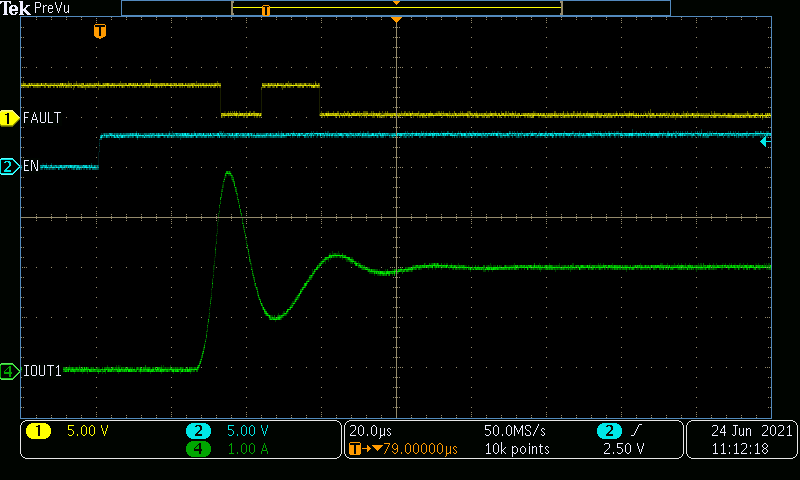This screenshot has height=480, width=800.
Task: Click the EN channel label
Action: [31, 166]
